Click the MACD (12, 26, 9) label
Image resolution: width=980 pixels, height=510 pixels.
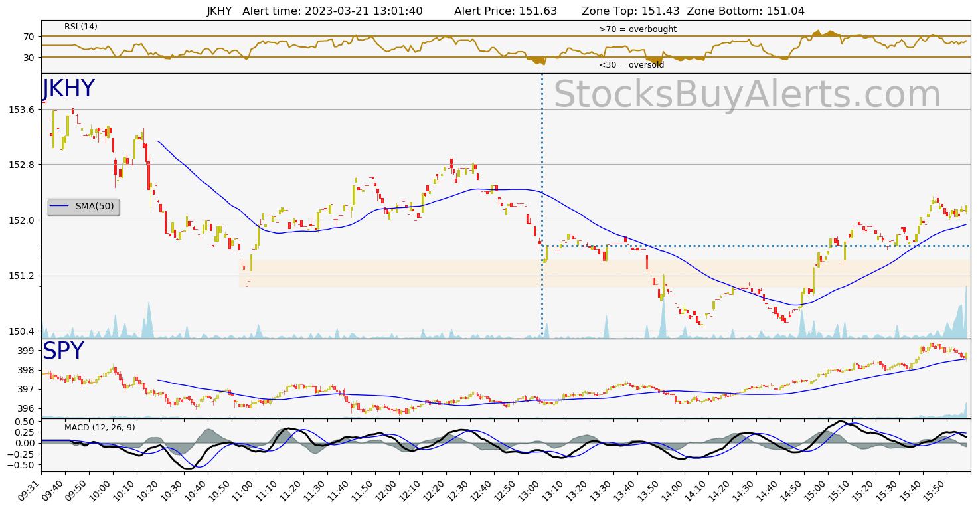tap(100, 427)
